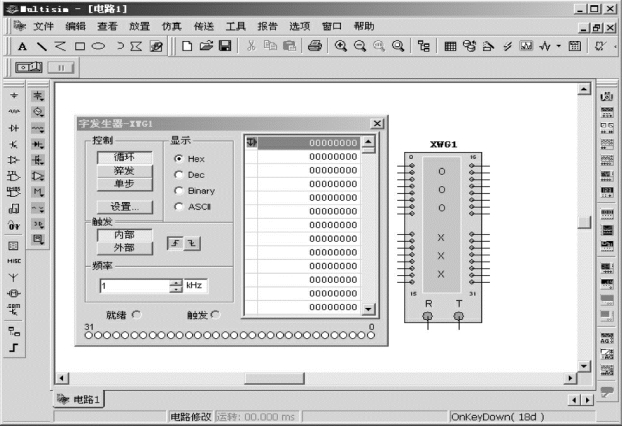The height and width of the screenshot is (426, 622).
Task: Open the 放置 menu
Action: coord(139,26)
